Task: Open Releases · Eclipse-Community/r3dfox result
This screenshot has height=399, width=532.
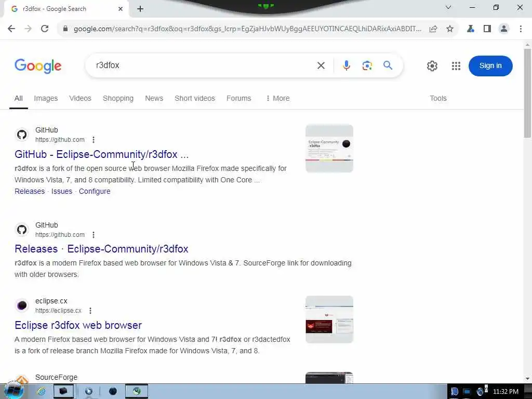Action: [x=101, y=249]
